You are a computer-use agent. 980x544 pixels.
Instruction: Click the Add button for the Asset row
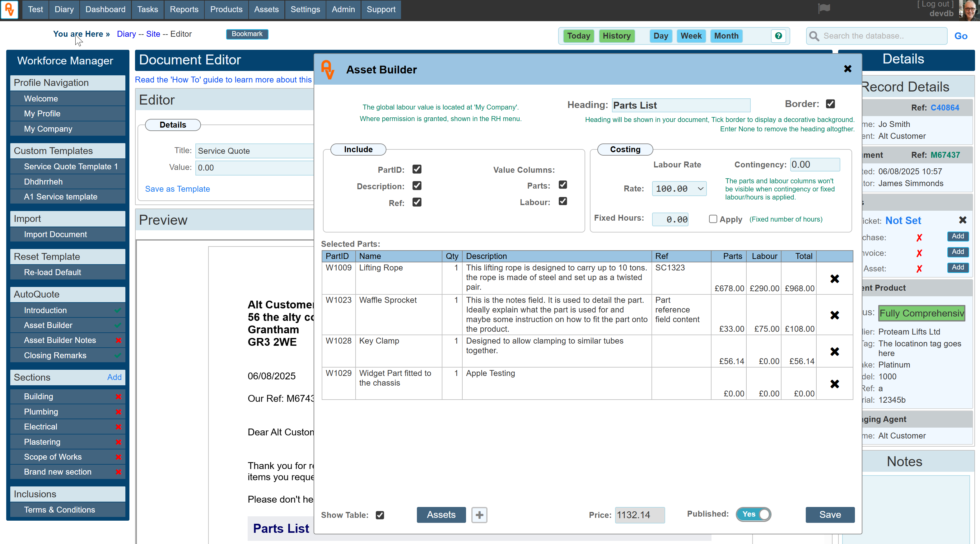(x=958, y=268)
